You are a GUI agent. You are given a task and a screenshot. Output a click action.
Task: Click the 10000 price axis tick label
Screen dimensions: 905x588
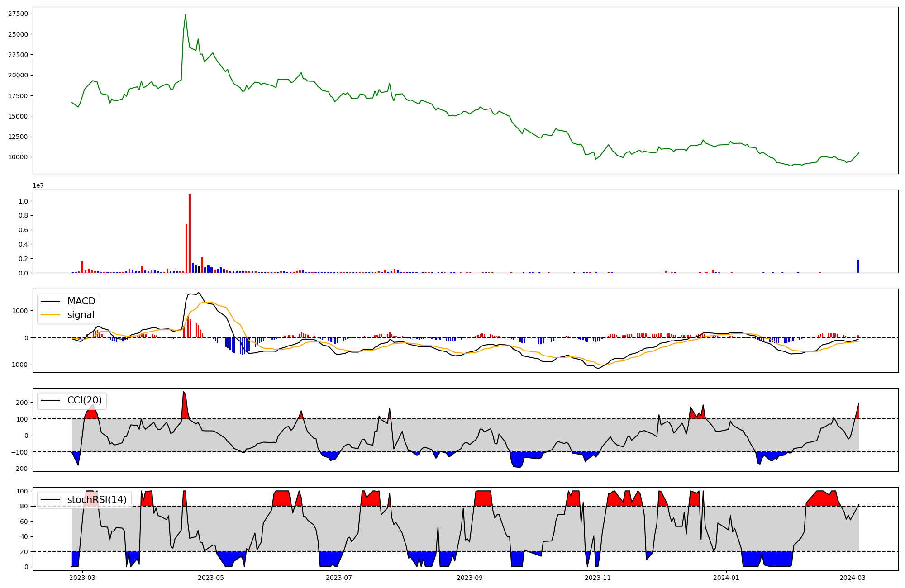tap(18, 157)
